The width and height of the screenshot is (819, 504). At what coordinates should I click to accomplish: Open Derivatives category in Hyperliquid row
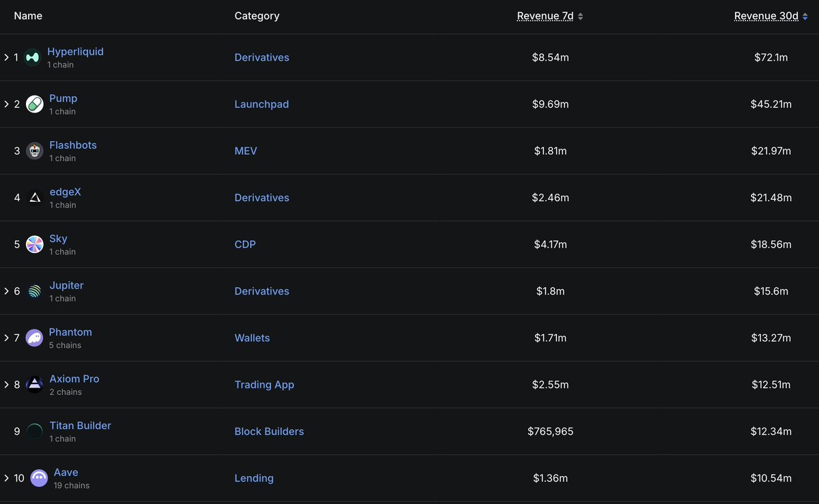click(x=262, y=57)
